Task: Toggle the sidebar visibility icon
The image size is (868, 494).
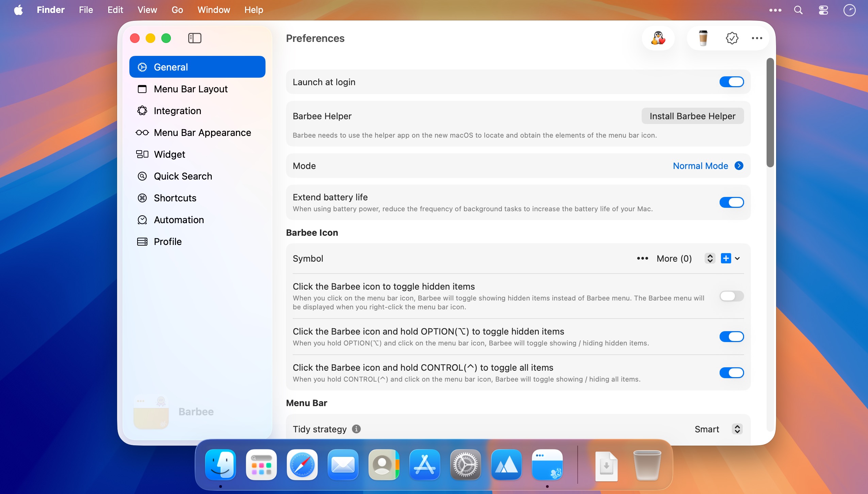Action: pyautogui.click(x=195, y=38)
